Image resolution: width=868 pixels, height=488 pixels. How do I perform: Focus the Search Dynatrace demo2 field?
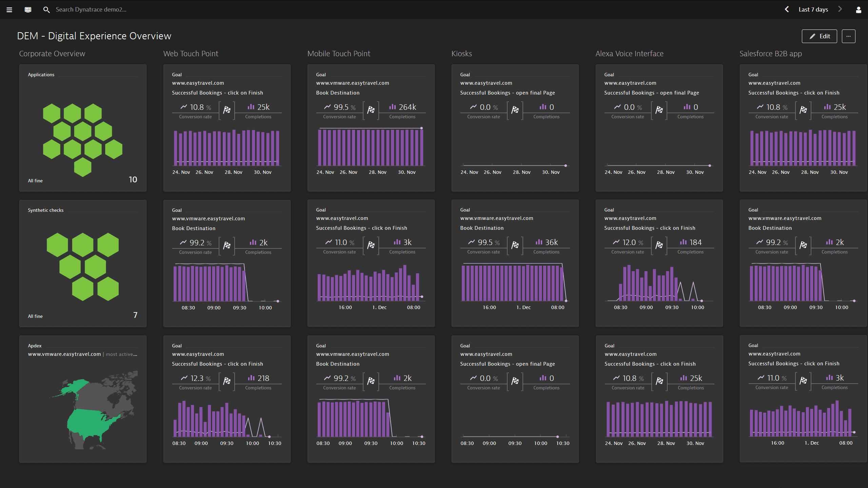tap(91, 9)
